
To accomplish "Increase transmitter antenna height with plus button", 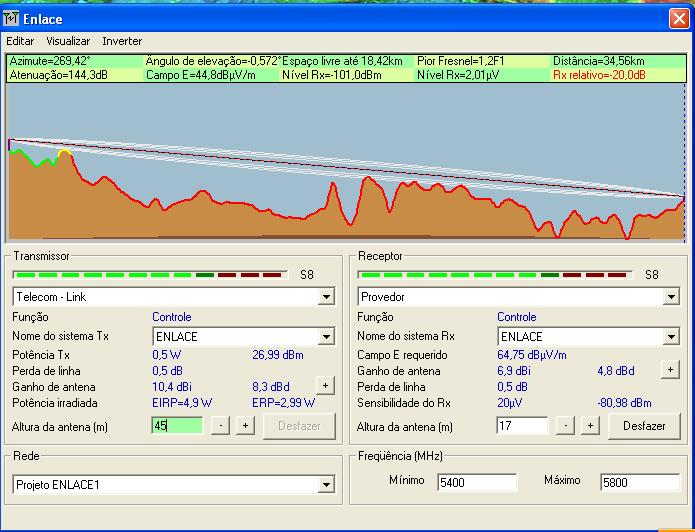I will coord(245,426).
